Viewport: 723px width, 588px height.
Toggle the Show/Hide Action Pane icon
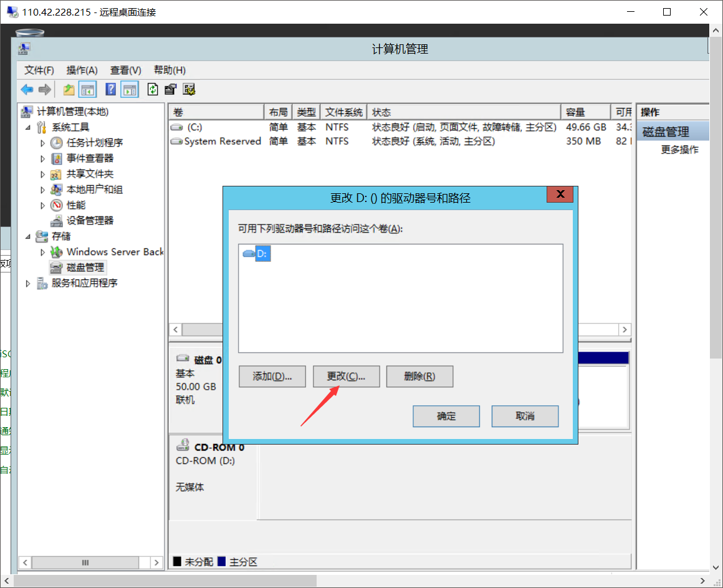click(130, 90)
